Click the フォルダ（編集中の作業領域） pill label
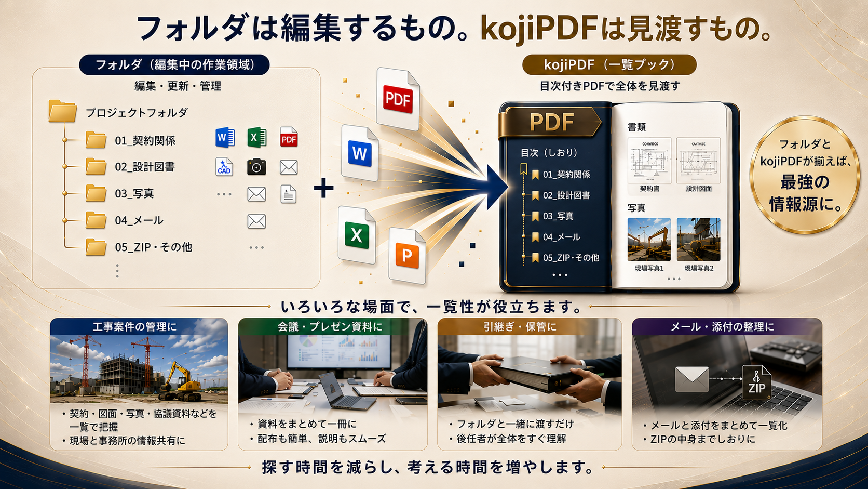868x489 pixels. coord(174,65)
